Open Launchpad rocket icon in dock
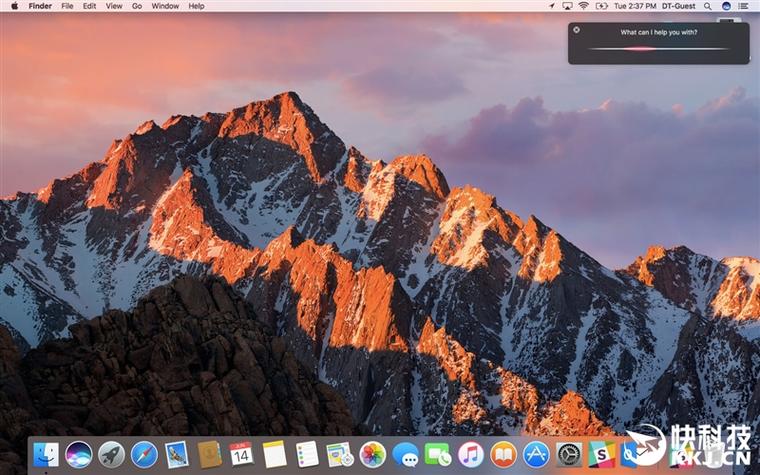The height and width of the screenshot is (475, 760). click(x=111, y=455)
